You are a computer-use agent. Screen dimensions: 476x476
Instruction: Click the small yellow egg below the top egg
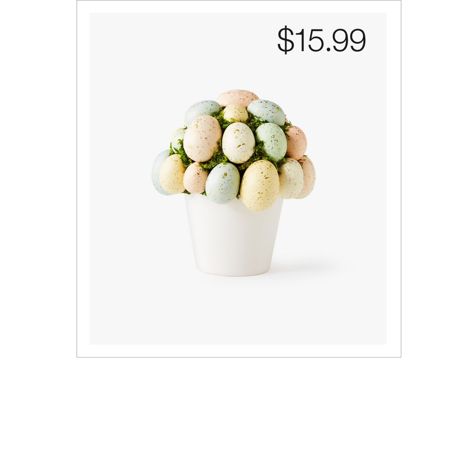pyautogui.click(x=235, y=113)
